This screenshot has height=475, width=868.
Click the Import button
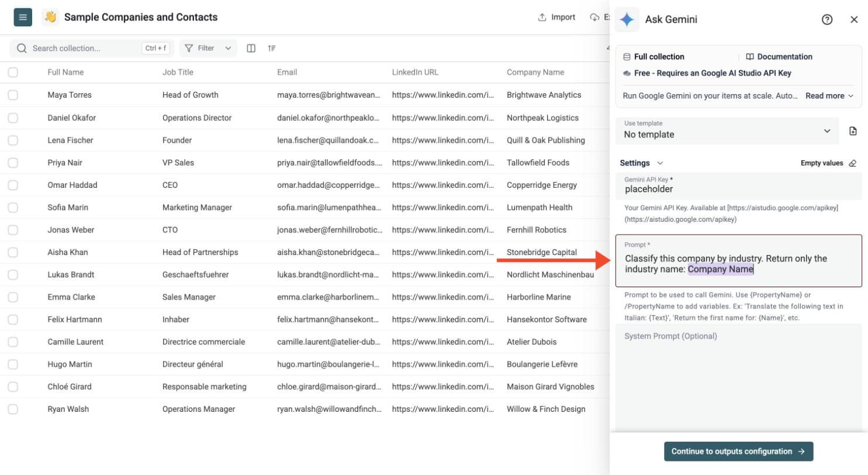point(556,17)
